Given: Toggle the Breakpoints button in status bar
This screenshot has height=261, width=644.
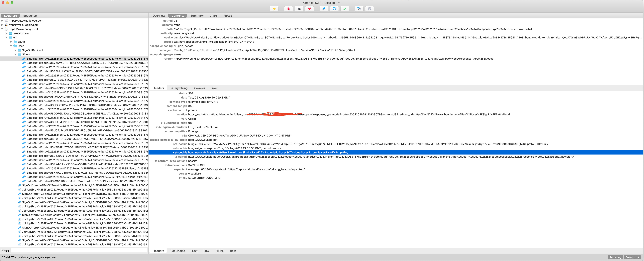Looking at the screenshot, I should tap(632, 257).
